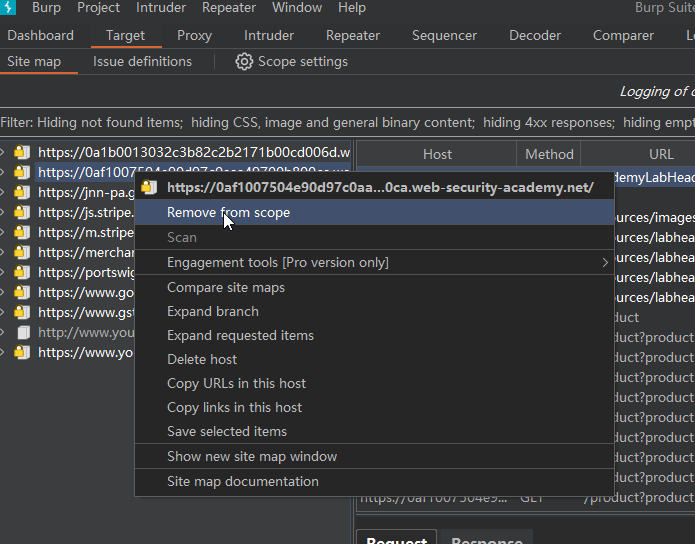Select Save selected items
Image resolution: width=695 pixels, height=544 pixels.
click(374, 431)
